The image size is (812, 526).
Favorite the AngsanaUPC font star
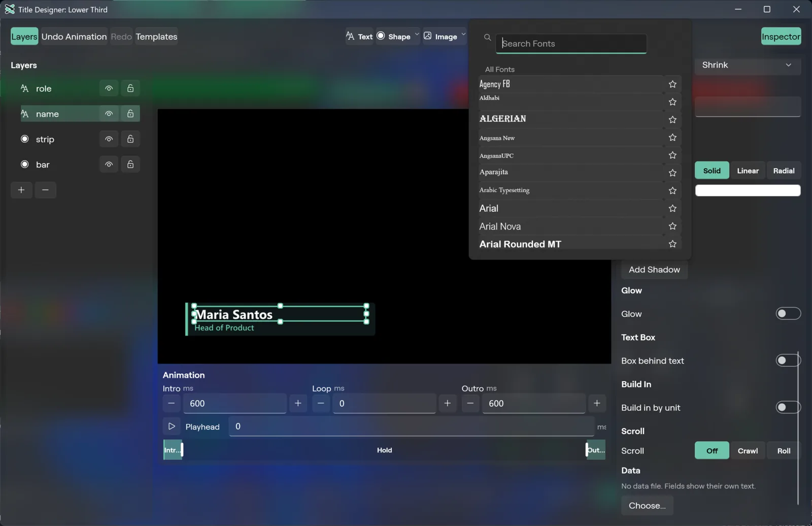click(x=672, y=155)
